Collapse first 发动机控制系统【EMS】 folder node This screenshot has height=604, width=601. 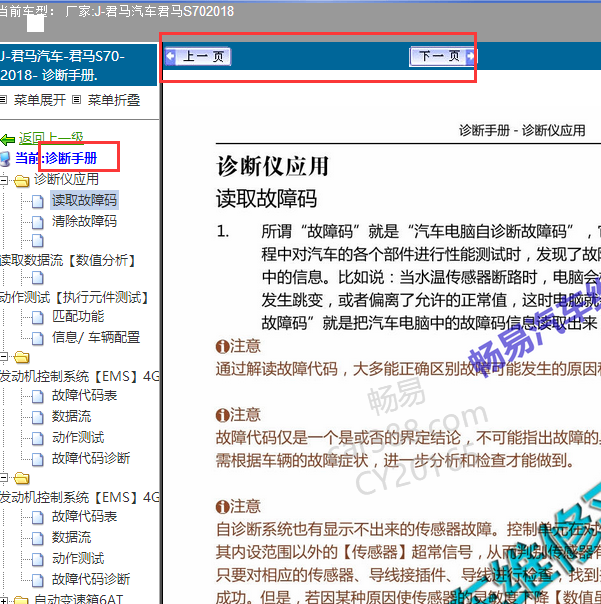[3, 357]
